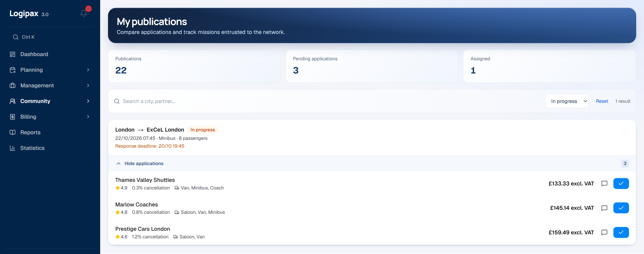Click the Billing receipt icon

[13, 117]
